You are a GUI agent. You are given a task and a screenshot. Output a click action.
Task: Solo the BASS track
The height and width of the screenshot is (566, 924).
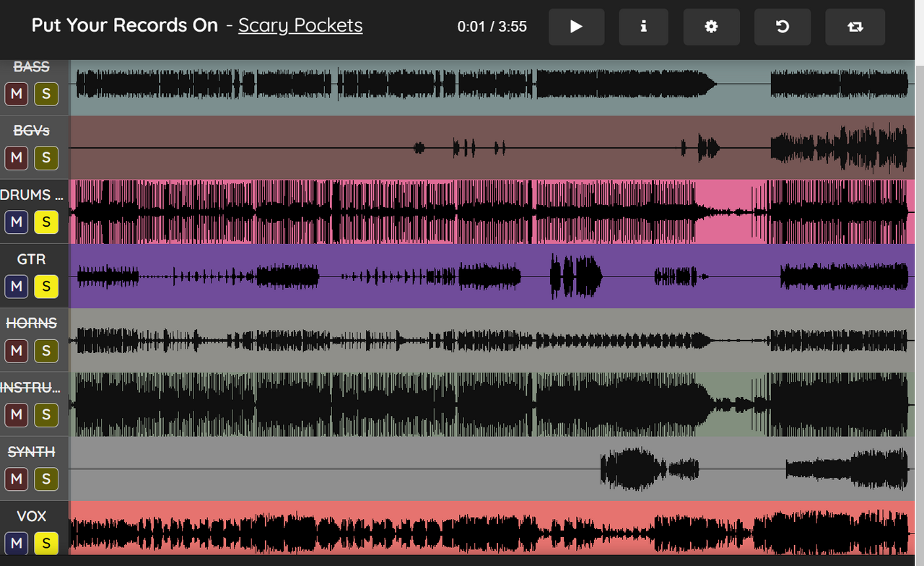click(46, 94)
